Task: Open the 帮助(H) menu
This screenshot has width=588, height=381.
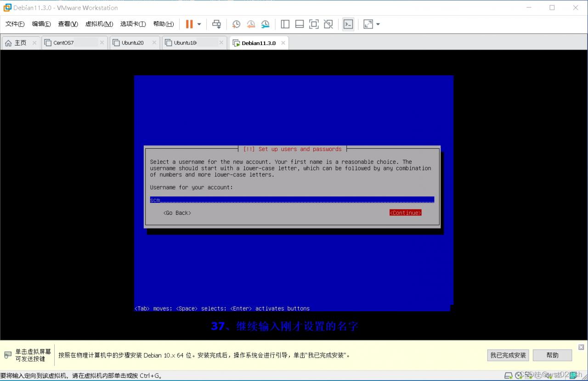Action: [164, 24]
